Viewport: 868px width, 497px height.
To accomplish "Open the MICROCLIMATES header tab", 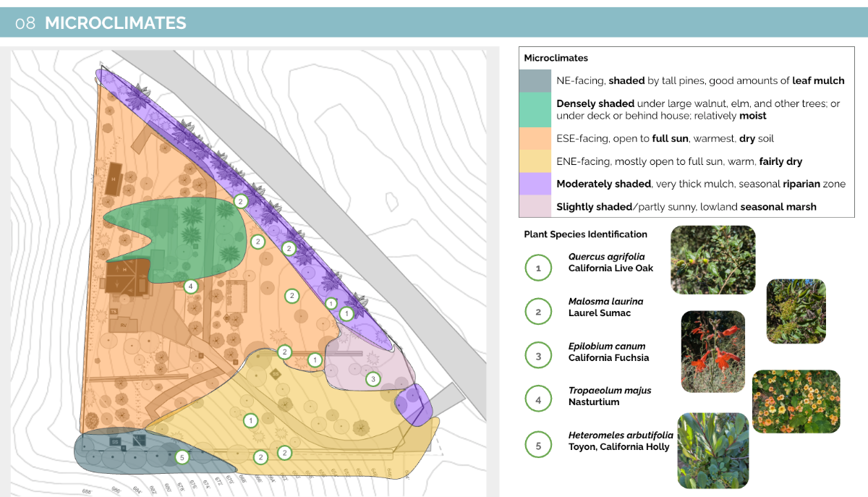I will coord(116,22).
